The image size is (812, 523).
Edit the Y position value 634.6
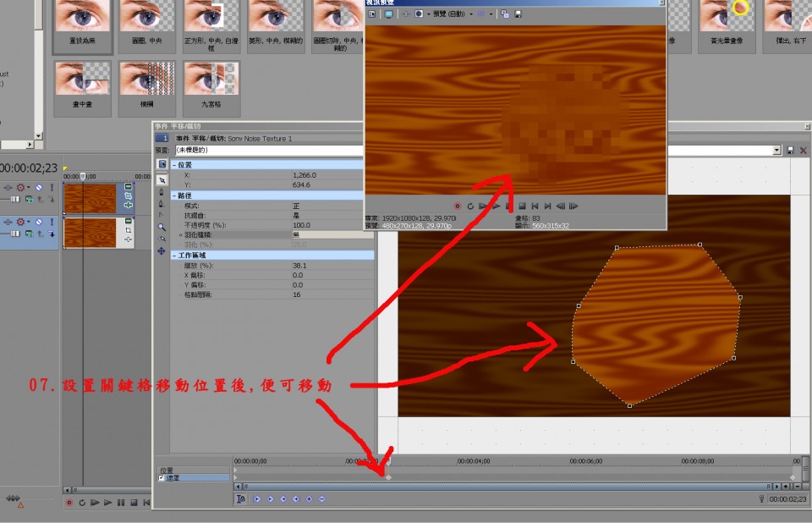click(301, 184)
